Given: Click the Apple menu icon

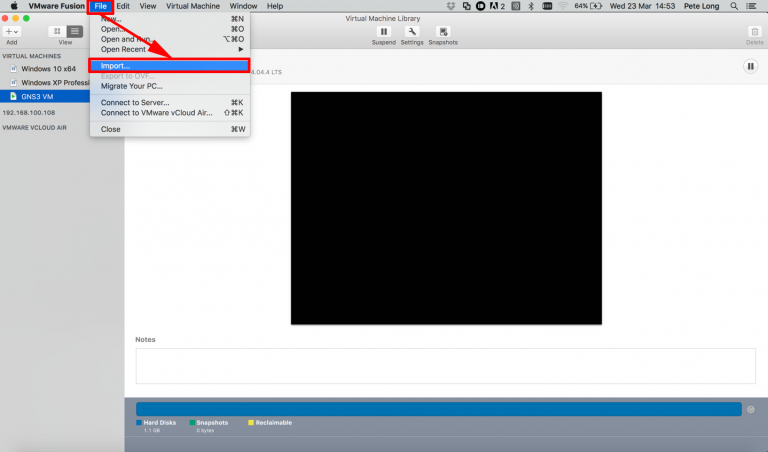Looking at the screenshot, I should point(14,6).
